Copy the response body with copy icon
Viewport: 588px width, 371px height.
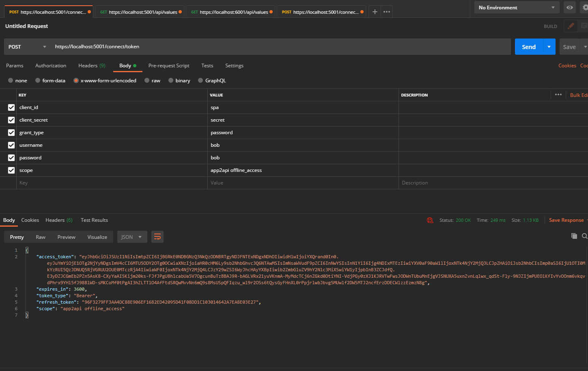574,236
